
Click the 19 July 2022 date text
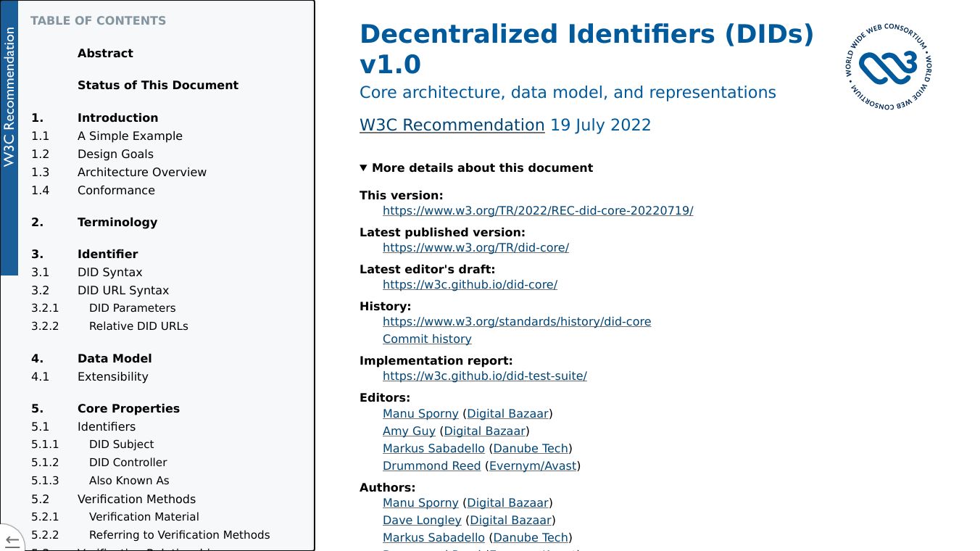pos(600,125)
